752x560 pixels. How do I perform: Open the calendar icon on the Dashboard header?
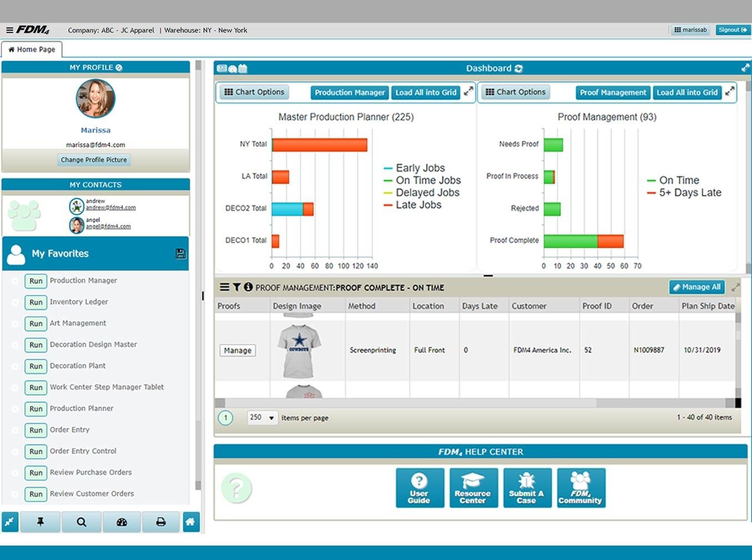(x=243, y=68)
